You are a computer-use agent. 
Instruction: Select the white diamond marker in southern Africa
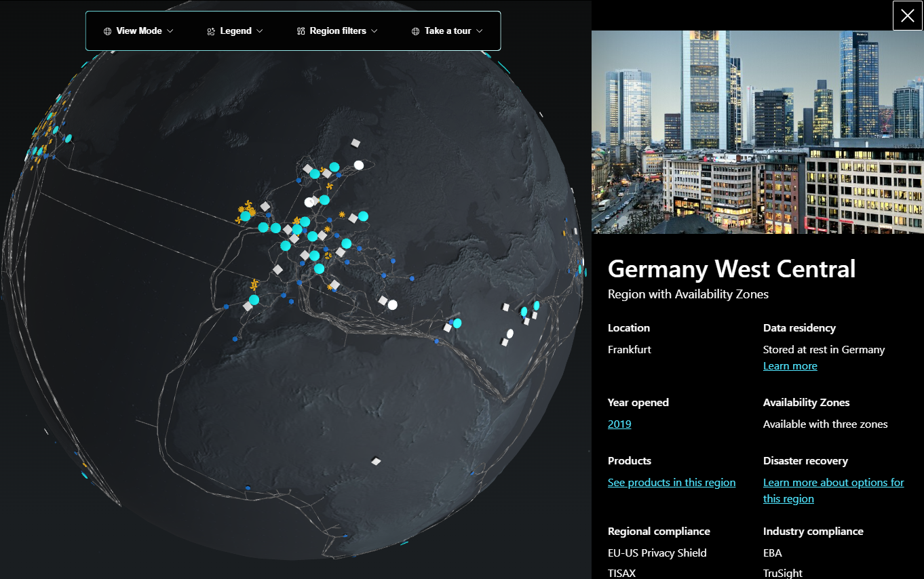(376, 461)
